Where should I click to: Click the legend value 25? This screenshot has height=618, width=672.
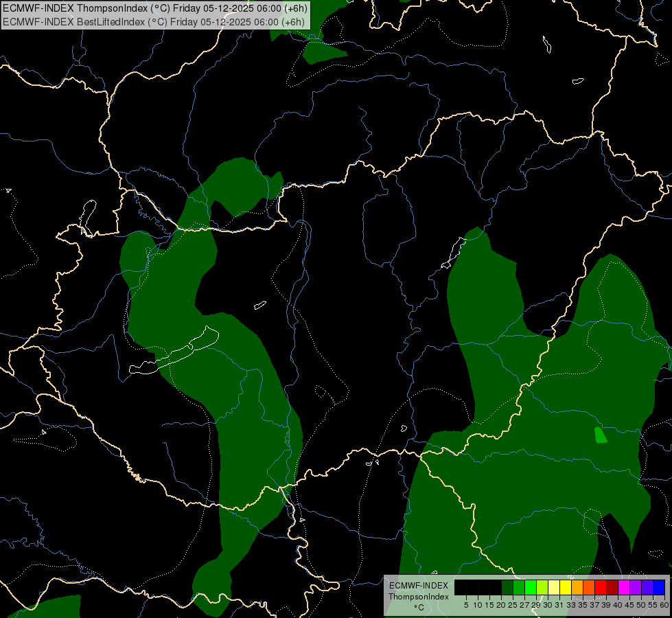(513, 605)
